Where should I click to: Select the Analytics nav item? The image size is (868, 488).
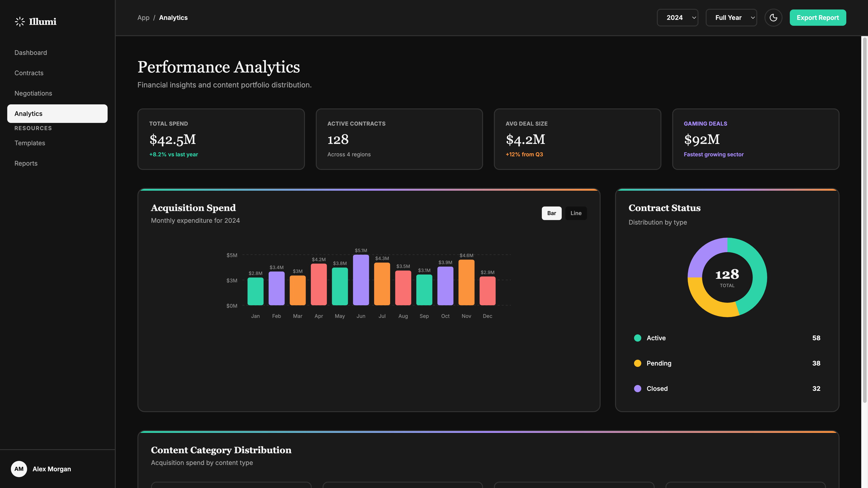tap(28, 113)
